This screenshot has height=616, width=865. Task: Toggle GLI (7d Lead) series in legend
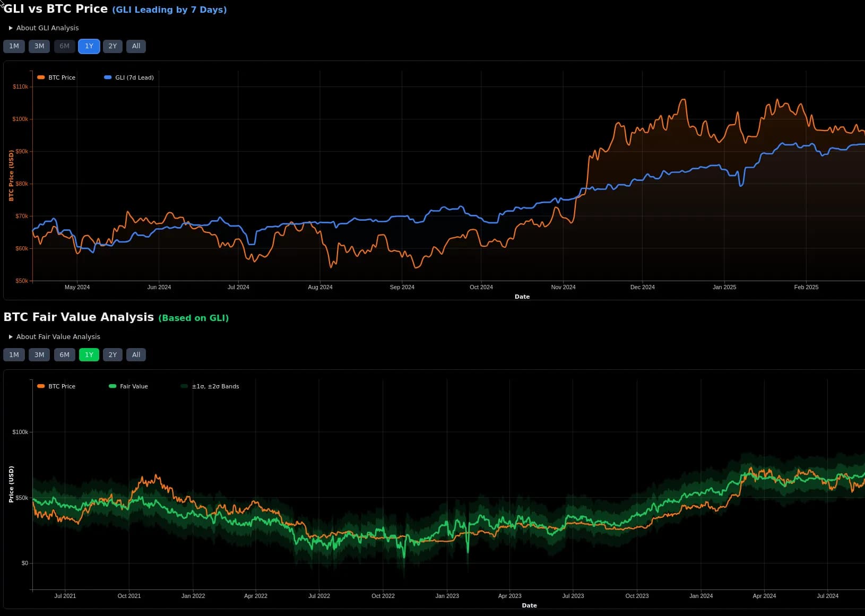coord(129,77)
